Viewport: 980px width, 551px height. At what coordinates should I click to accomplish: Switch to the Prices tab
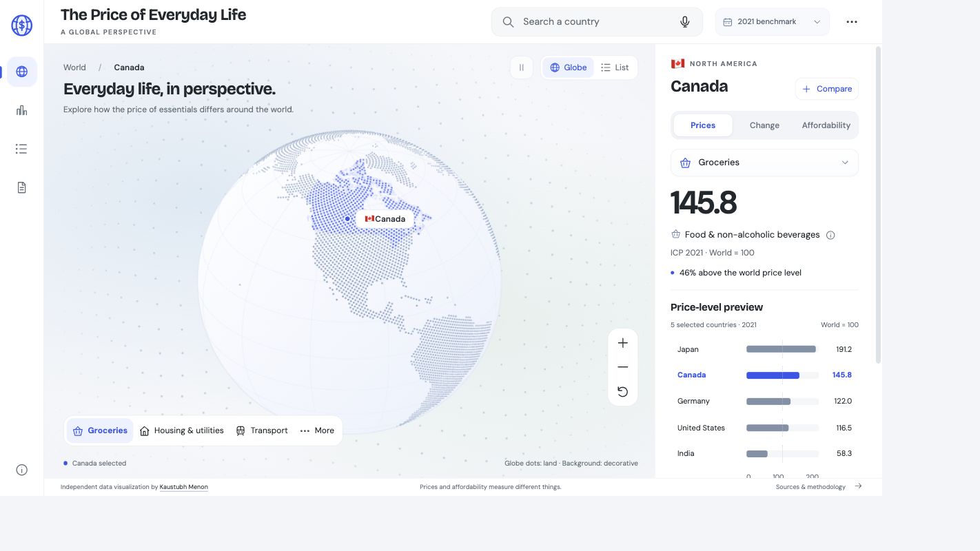tap(703, 125)
